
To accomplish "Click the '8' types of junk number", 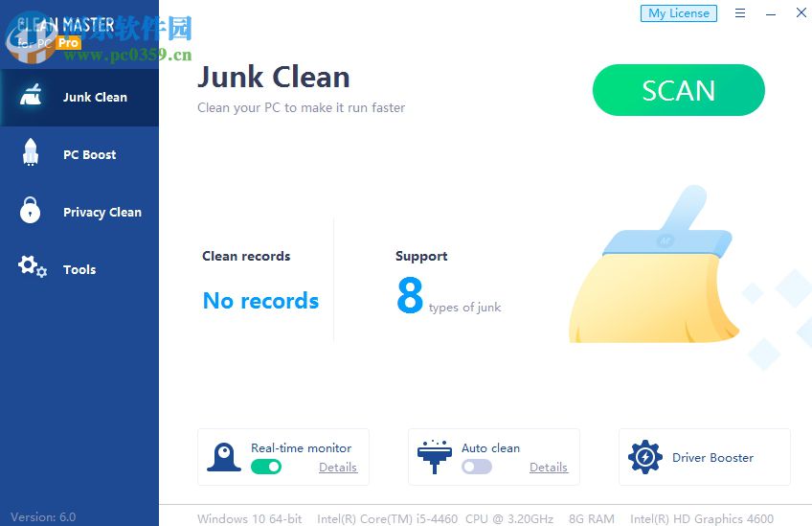I will point(410,295).
